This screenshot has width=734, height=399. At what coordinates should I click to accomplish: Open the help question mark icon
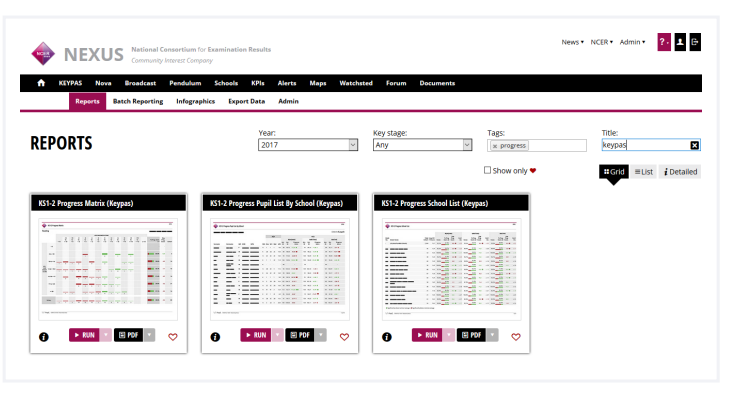pyautogui.click(x=664, y=42)
